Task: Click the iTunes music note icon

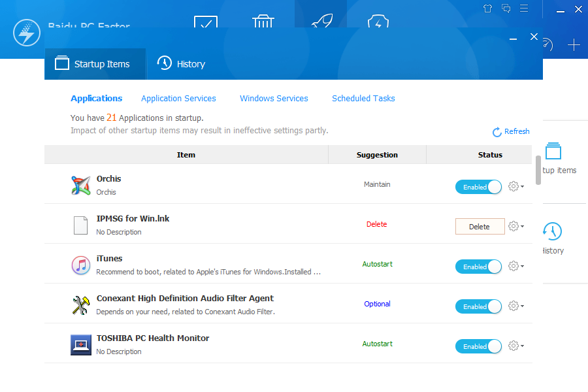Action: coord(80,265)
